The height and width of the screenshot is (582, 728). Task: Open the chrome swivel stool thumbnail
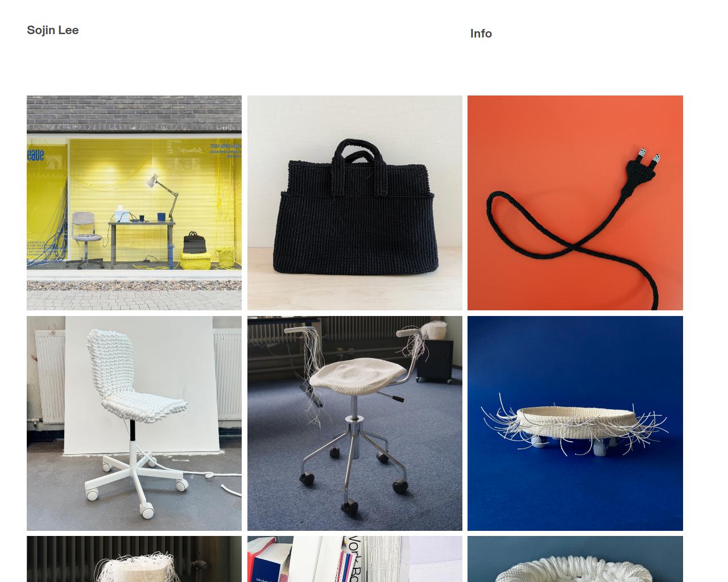(x=355, y=423)
